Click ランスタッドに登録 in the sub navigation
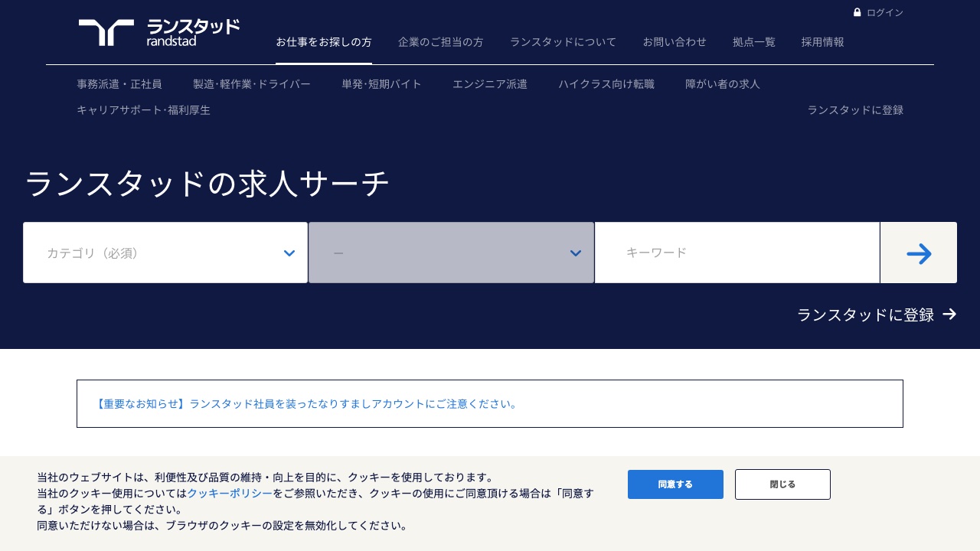The width and height of the screenshot is (980, 551). coord(855,110)
